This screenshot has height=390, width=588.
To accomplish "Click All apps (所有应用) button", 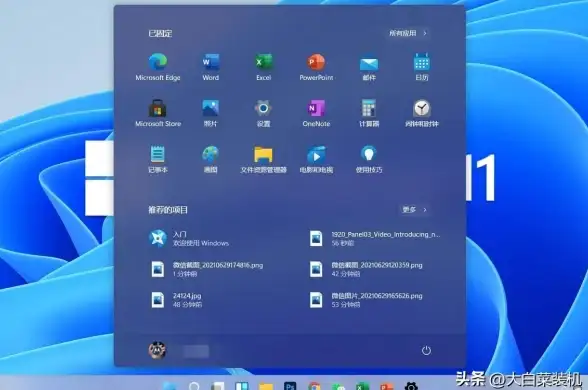I will tap(408, 33).
